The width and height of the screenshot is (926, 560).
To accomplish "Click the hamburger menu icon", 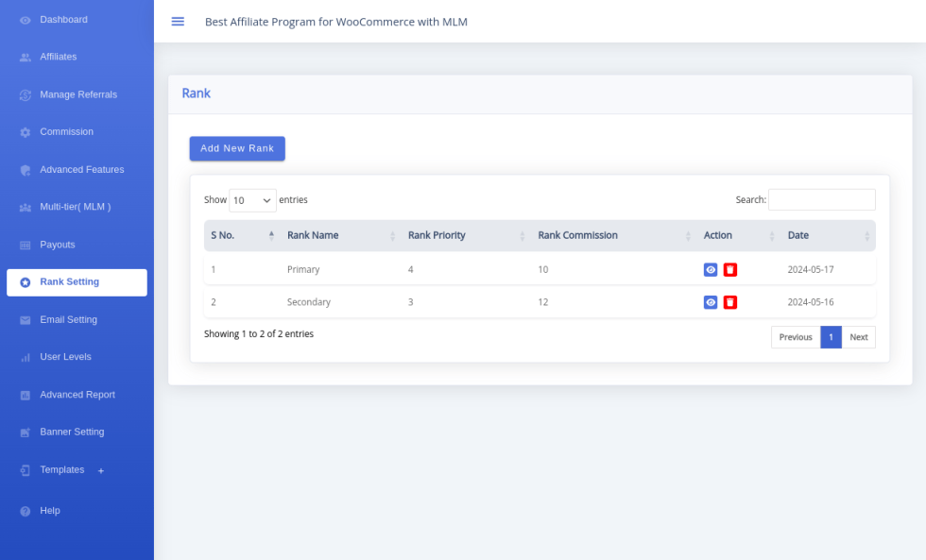I will coord(178,22).
